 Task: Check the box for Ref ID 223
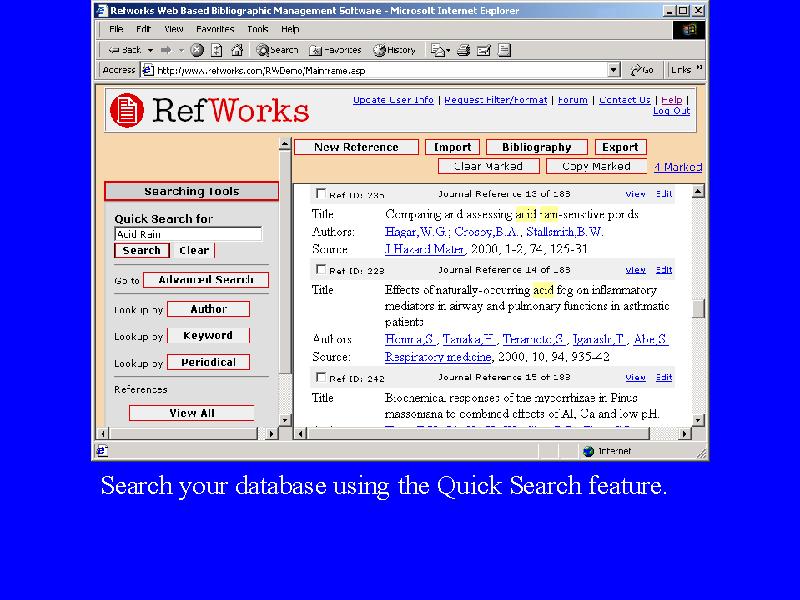point(321,269)
